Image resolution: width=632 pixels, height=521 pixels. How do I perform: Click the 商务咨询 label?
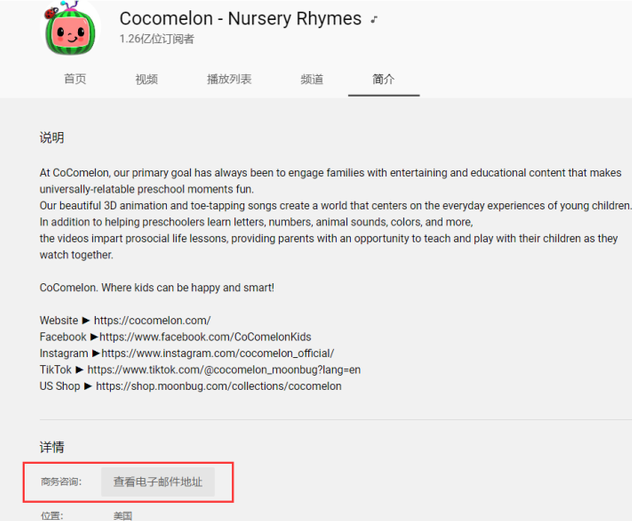[61, 482]
